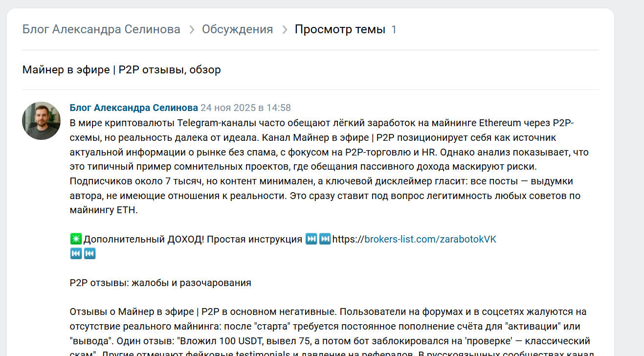The image size is (644, 356).
Task: Click the paragraph starting with Отзывы о Майнер в эфире
Action: tap(328, 326)
